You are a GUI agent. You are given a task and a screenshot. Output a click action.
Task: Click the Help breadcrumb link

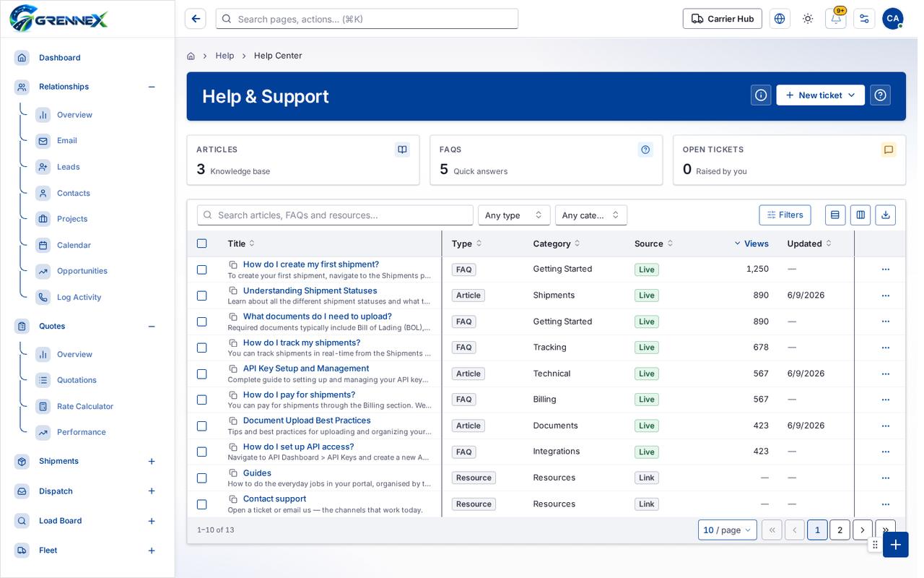(225, 56)
